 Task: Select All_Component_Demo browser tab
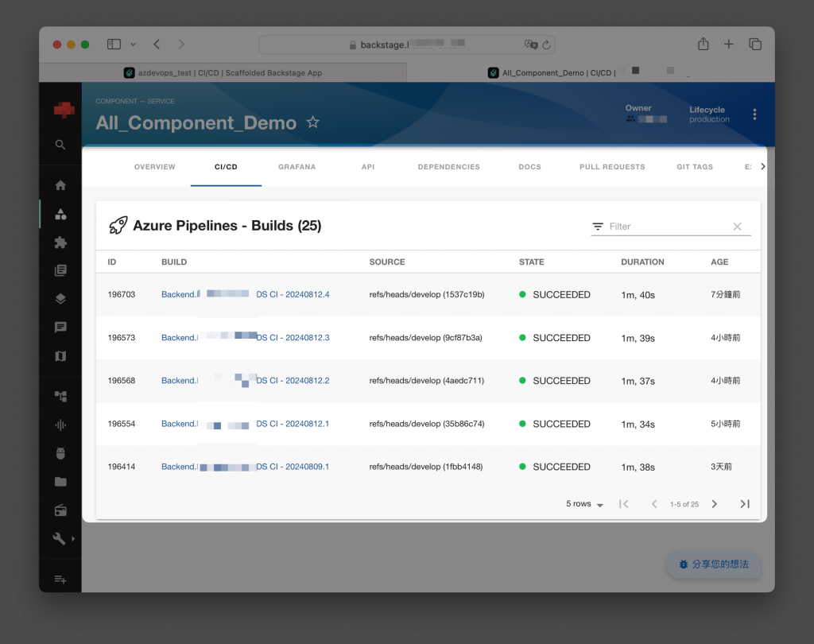click(x=591, y=72)
